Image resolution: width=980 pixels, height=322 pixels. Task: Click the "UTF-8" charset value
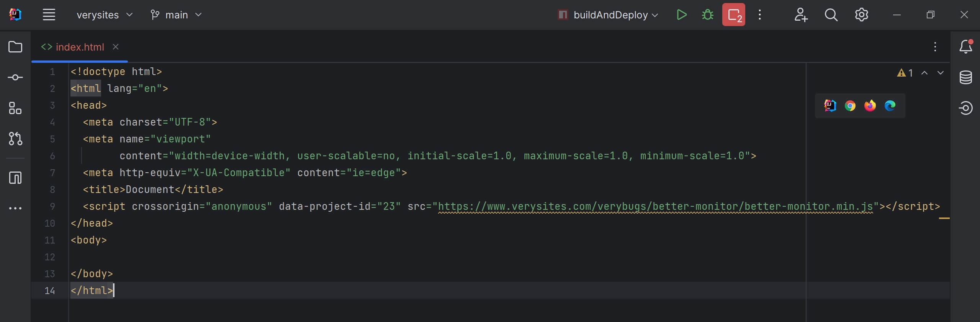click(x=190, y=122)
